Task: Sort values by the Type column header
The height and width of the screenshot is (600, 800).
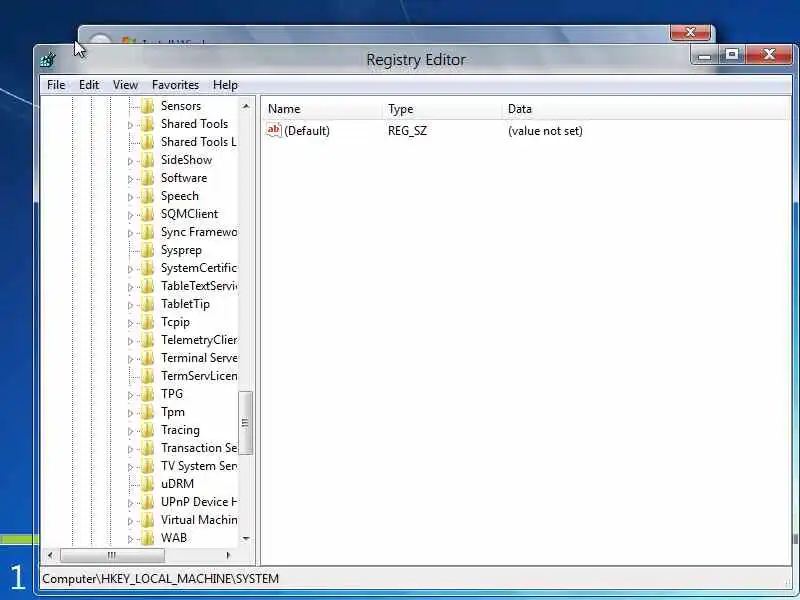Action: 442,109
